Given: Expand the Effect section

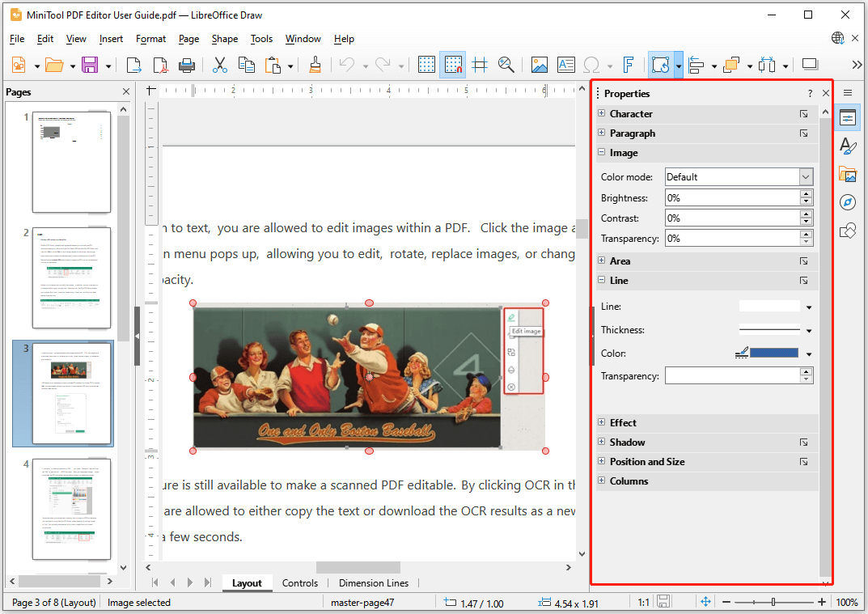Looking at the screenshot, I should coord(602,422).
